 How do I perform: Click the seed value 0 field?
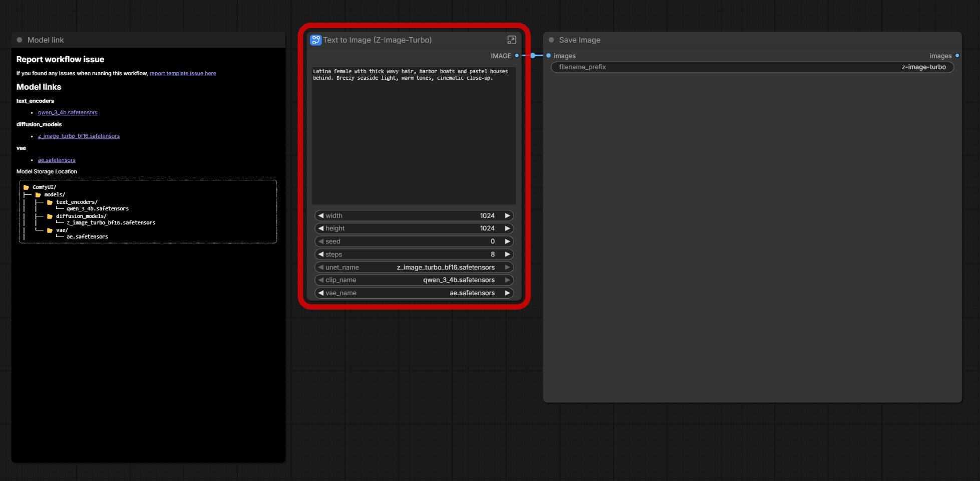point(414,241)
